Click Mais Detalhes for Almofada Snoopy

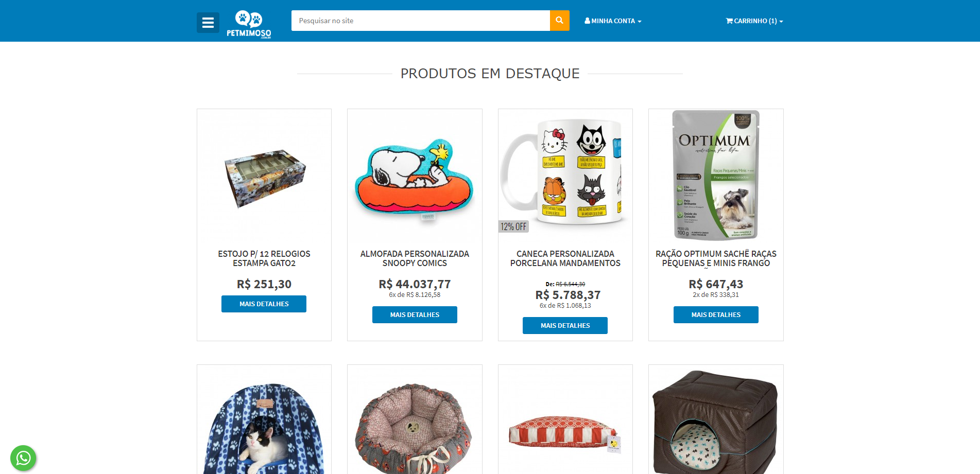point(415,314)
